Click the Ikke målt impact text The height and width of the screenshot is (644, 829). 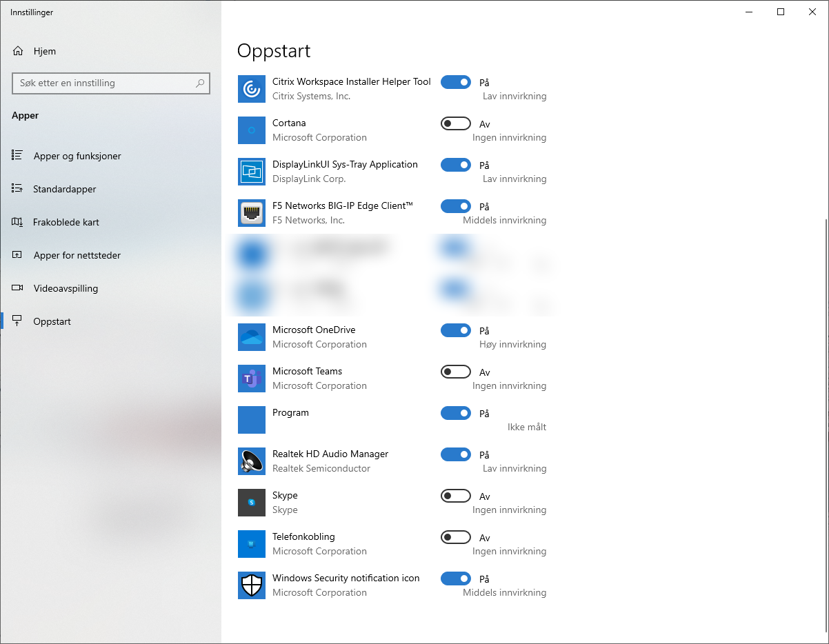pos(527,427)
